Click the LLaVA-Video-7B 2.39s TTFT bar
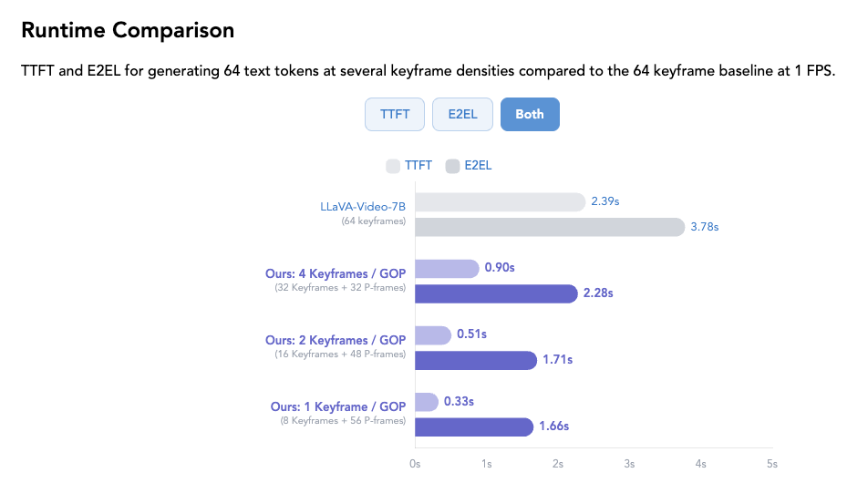 (x=500, y=202)
